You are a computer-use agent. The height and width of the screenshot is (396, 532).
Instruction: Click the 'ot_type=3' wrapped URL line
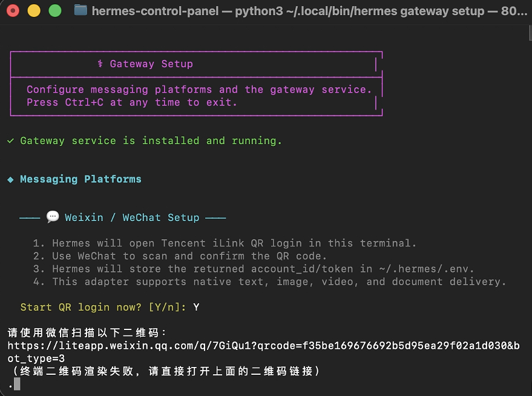36,358
